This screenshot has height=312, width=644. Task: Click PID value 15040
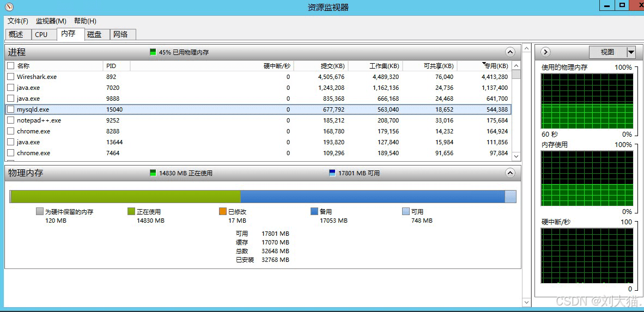(114, 109)
